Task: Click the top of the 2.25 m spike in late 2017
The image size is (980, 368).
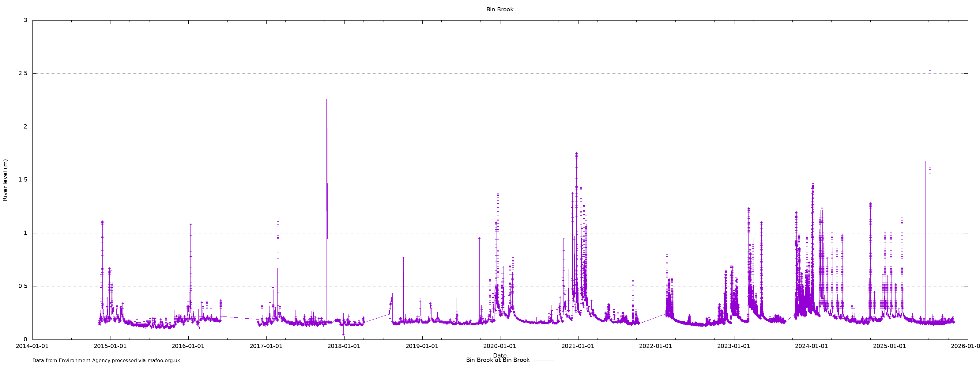Action: pos(326,100)
